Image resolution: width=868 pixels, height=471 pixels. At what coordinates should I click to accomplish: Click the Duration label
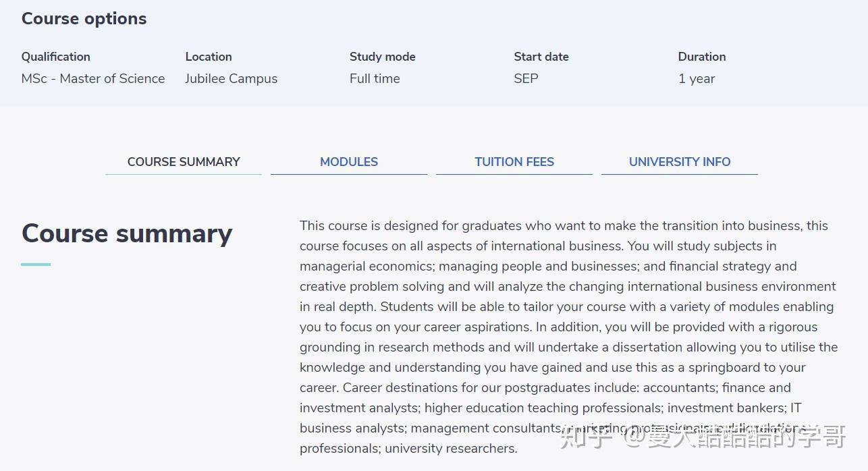click(x=702, y=57)
